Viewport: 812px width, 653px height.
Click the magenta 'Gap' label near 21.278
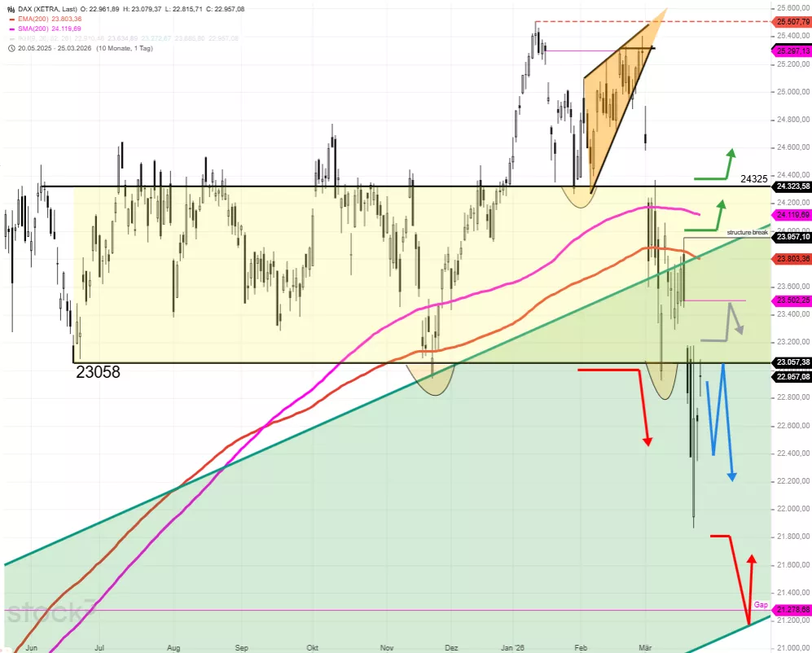760,604
